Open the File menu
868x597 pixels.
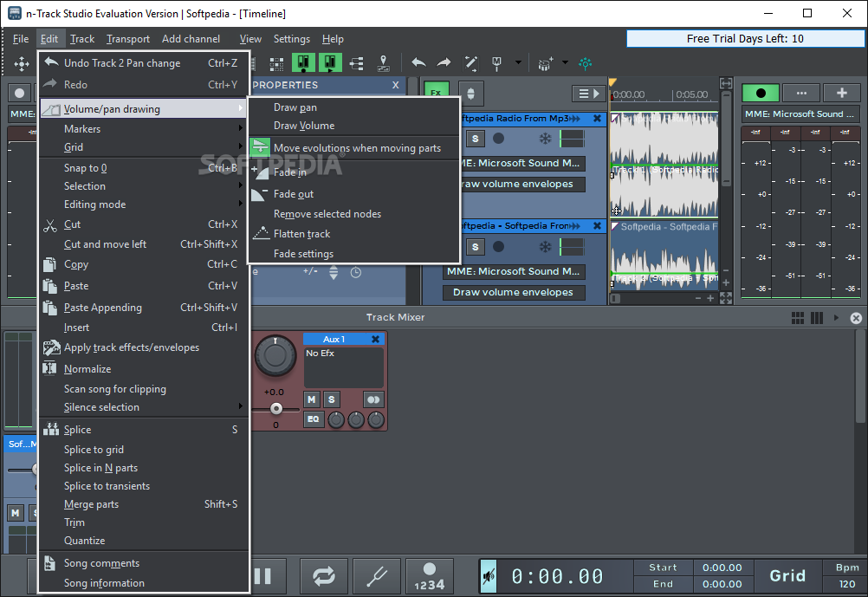point(21,39)
